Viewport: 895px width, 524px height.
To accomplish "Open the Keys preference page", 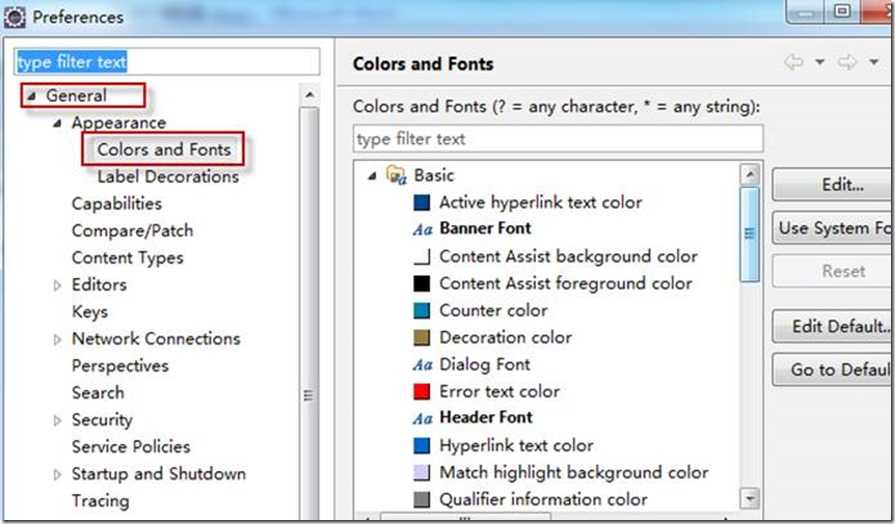I will pyautogui.click(x=90, y=312).
